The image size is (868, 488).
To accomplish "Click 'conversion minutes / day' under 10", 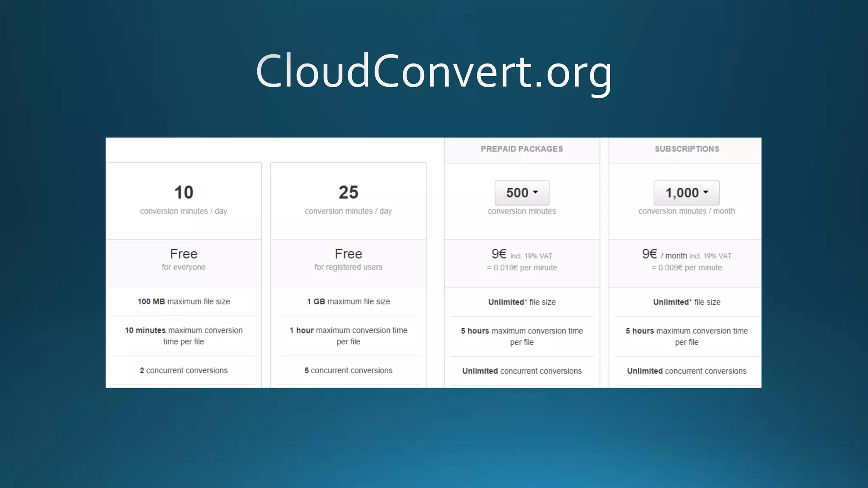I will pyautogui.click(x=184, y=211).
